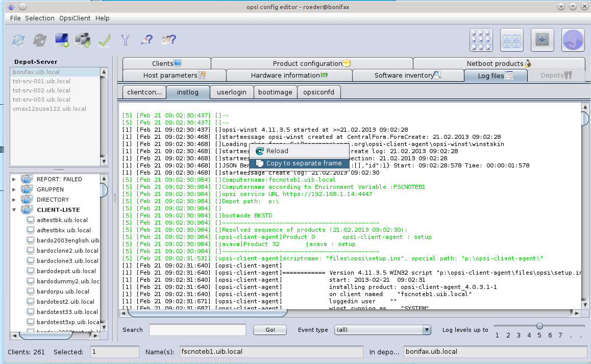
Task: Click the people with question mark icon
Action: 168,39
